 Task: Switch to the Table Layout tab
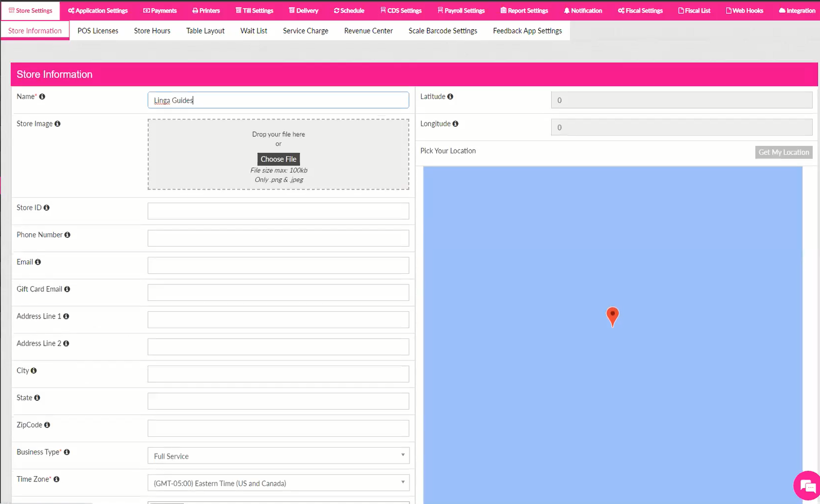click(x=205, y=31)
